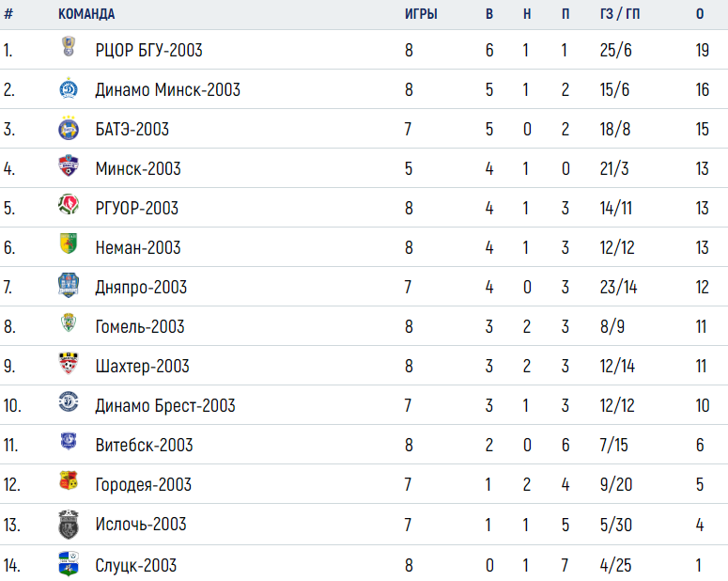Image resolution: width=728 pixels, height=581 pixels.
Task: Open the Гомель-2003 team link
Action: [x=140, y=327]
